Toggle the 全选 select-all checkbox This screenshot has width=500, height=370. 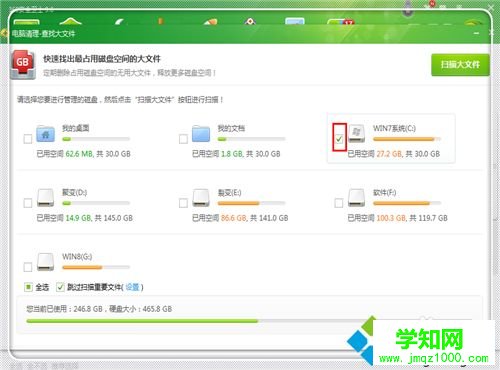(x=28, y=287)
